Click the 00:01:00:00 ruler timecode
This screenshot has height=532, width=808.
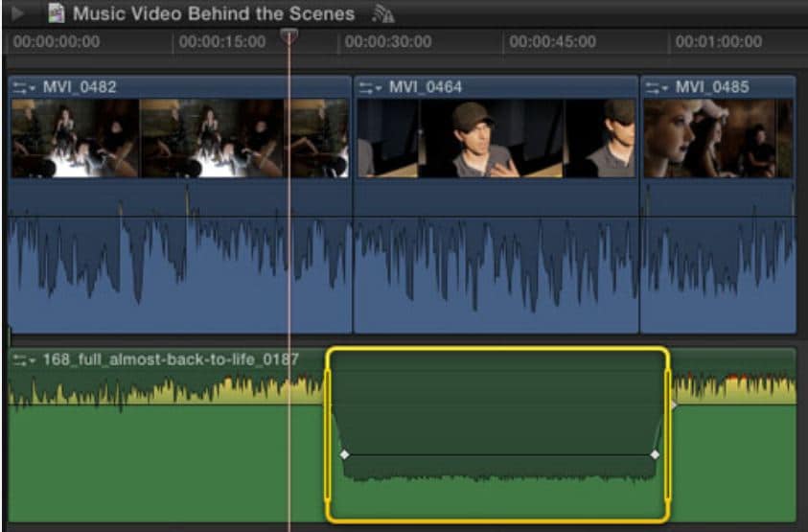point(719,42)
